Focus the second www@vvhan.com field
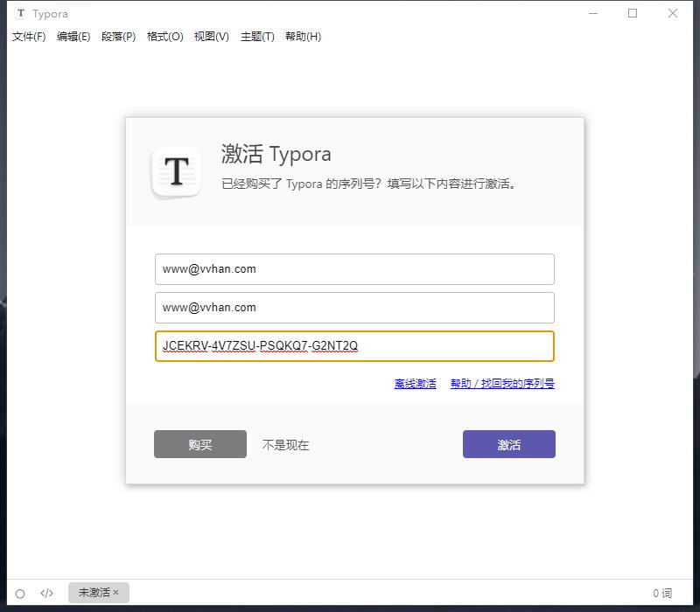This screenshot has height=612, width=700. [x=354, y=308]
